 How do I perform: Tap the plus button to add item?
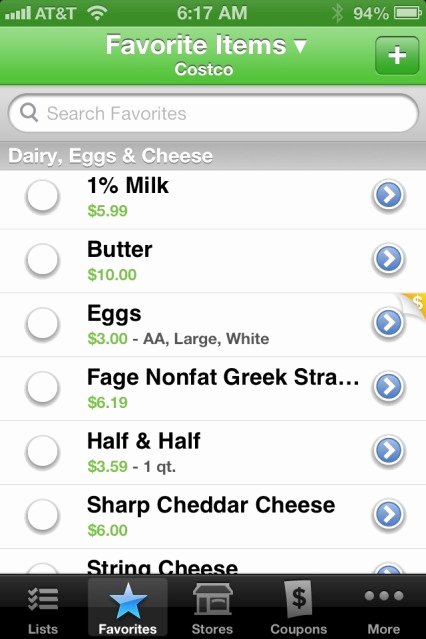pos(397,55)
